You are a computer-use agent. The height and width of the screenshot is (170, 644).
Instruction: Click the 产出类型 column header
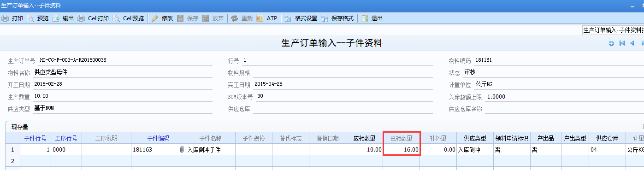pos(575,138)
